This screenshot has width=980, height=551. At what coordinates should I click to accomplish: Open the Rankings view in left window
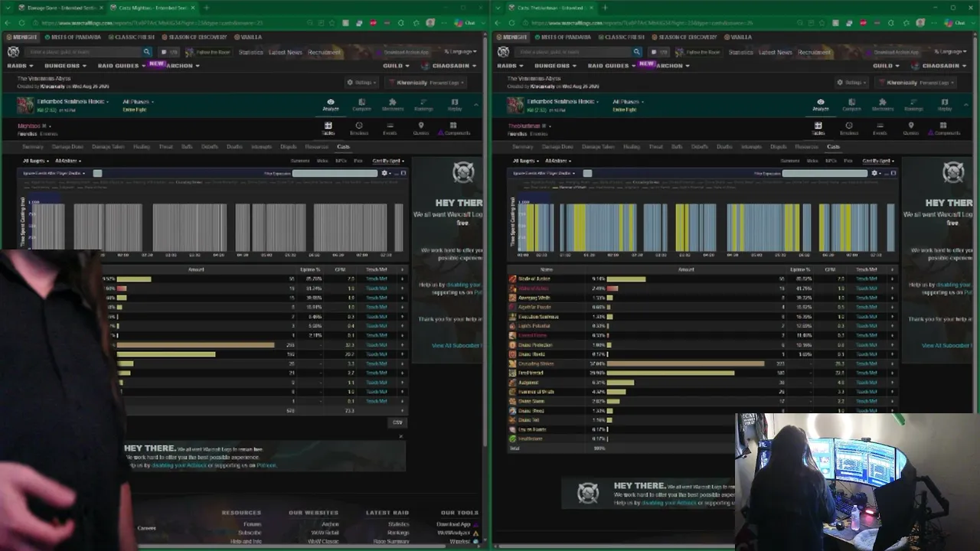tap(423, 105)
